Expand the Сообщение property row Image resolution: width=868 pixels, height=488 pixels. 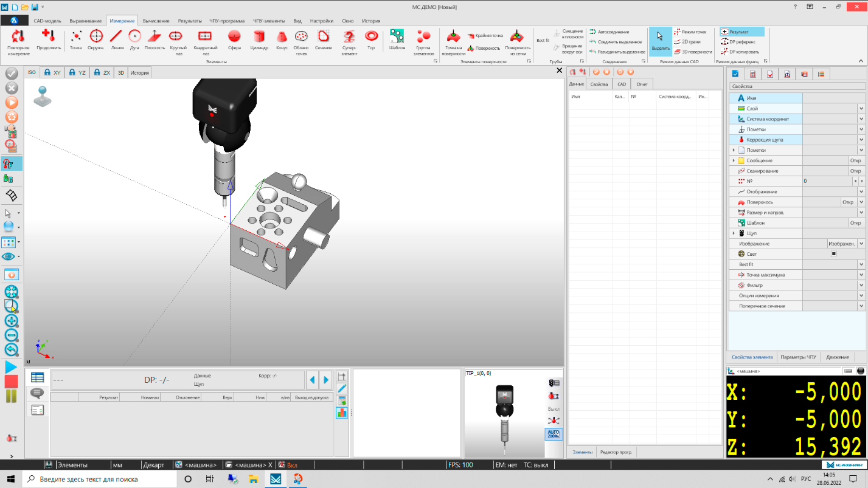pos(734,160)
